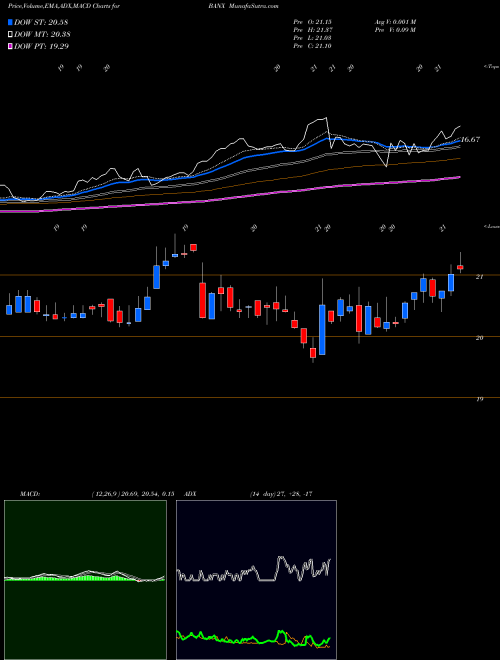Click the price axis label 20
The image size is (500, 660).
tap(479, 338)
